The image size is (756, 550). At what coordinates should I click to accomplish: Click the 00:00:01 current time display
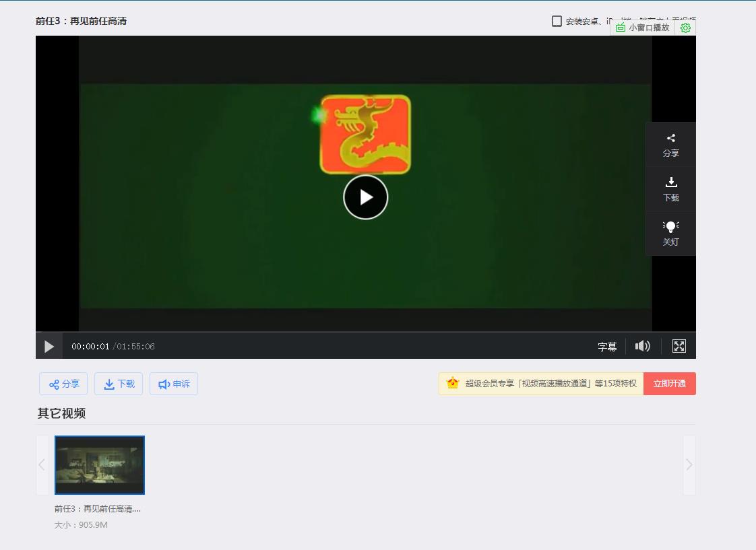tap(90, 346)
